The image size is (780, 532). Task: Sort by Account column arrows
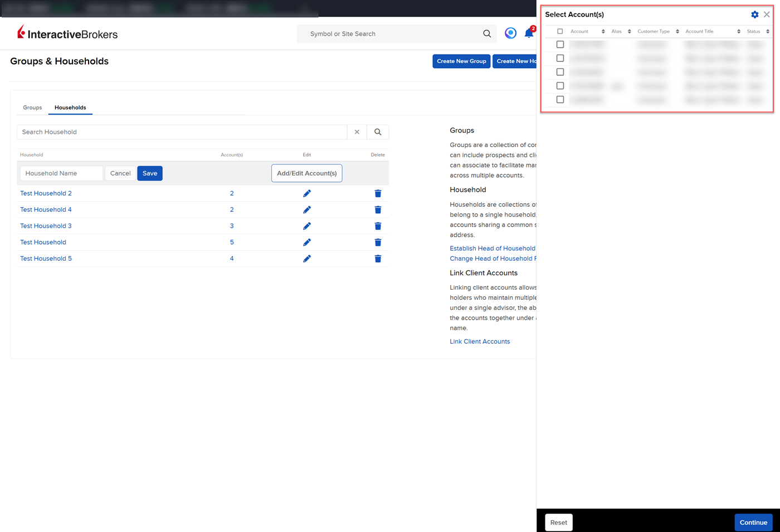[x=603, y=31]
